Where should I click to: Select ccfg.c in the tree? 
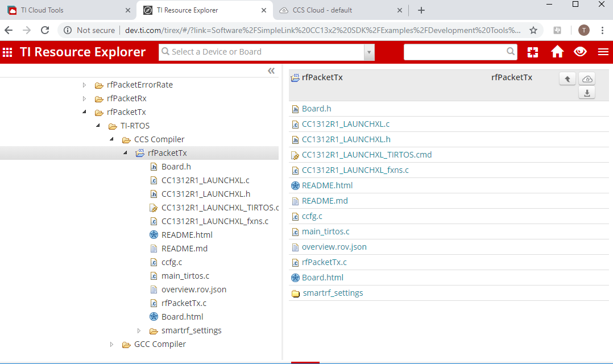[172, 262]
